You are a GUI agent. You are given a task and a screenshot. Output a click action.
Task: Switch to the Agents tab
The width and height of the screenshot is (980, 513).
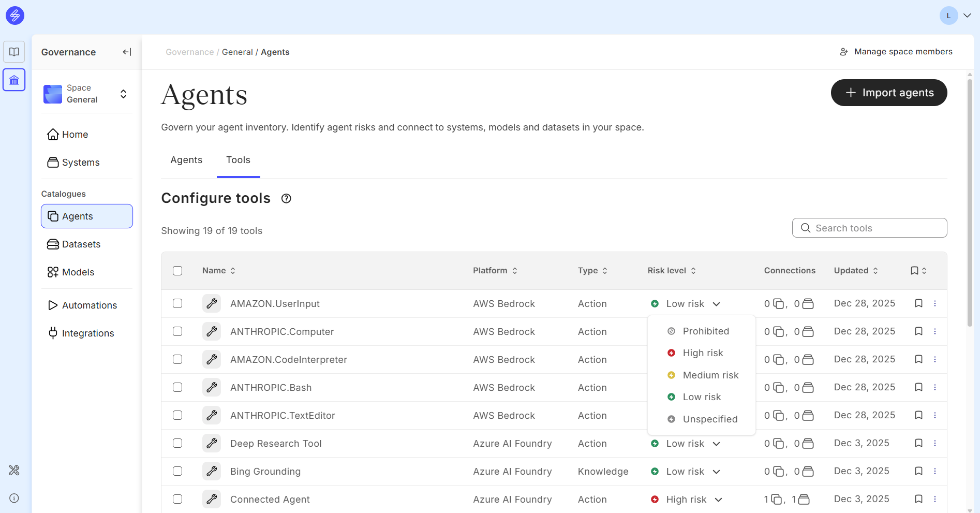coord(186,160)
